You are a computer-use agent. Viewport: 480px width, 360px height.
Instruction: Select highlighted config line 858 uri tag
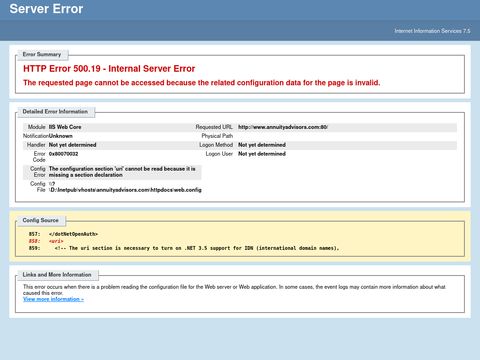56,241
